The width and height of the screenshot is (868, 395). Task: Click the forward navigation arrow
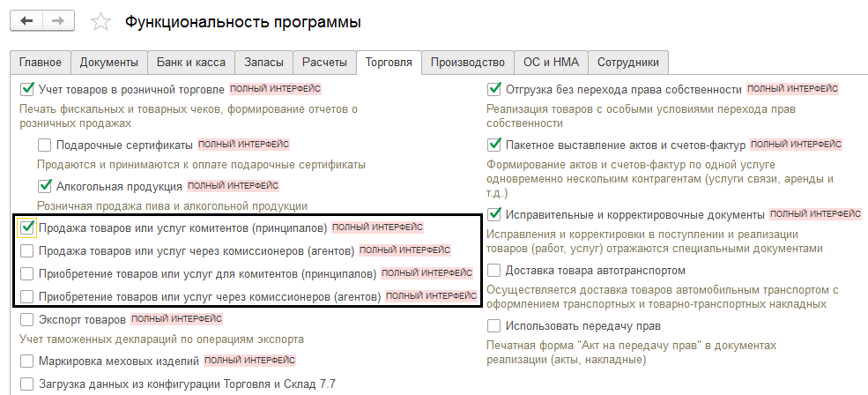(57, 20)
